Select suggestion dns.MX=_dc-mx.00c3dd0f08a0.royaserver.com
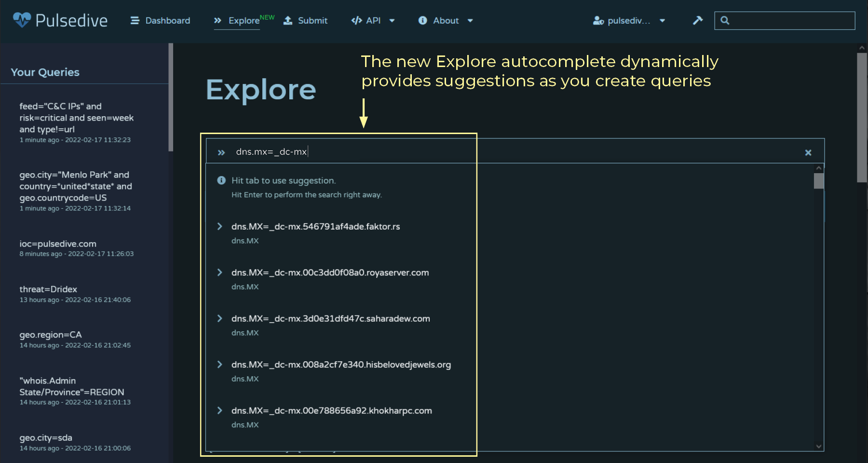This screenshot has width=868, height=463. (330, 272)
